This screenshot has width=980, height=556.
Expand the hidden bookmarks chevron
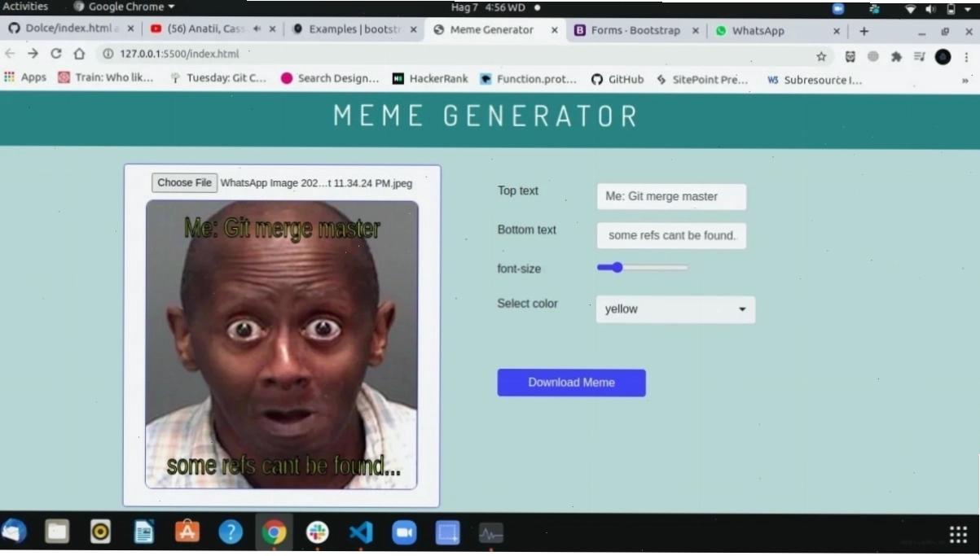pyautogui.click(x=965, y=80)
